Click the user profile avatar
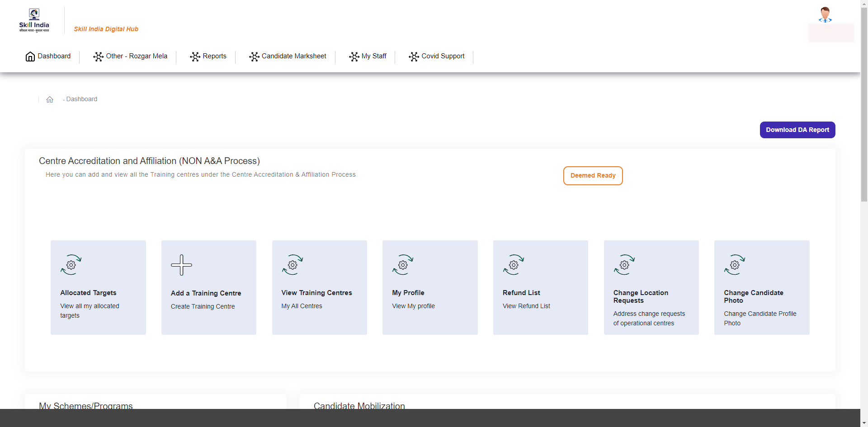Viewport: 868px width, 427px height. 825,14
